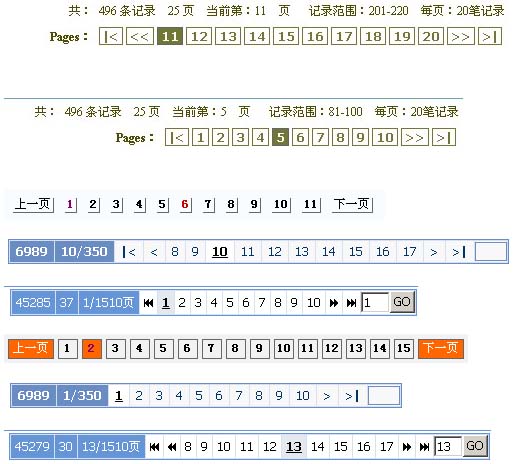The image size is (516, 464).
Task: Click GO button beside input 13
Action: click(x=475, y=446)
